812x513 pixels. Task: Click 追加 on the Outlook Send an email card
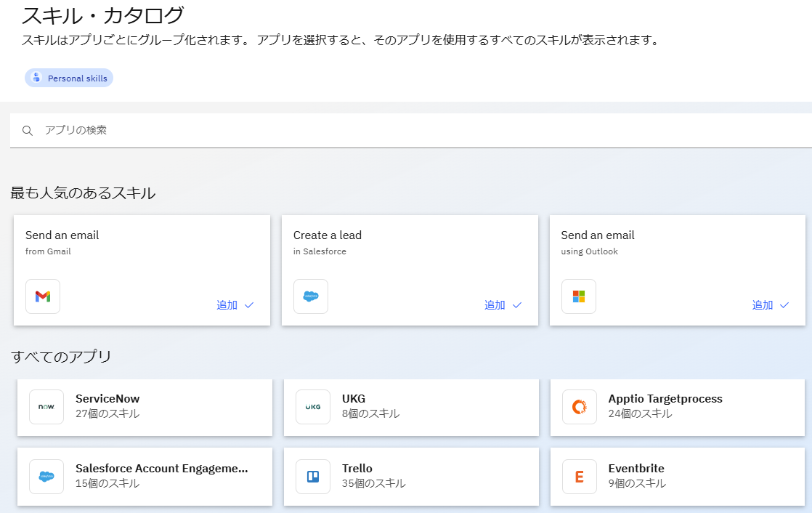(x=771, y=305)
